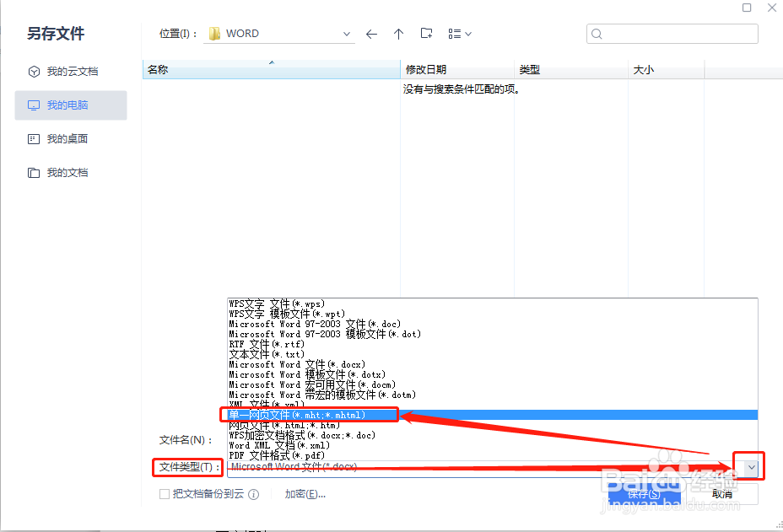Click the search magnifier icon
This screenshot has width=783, height=532.
click(x=597, y=34)
